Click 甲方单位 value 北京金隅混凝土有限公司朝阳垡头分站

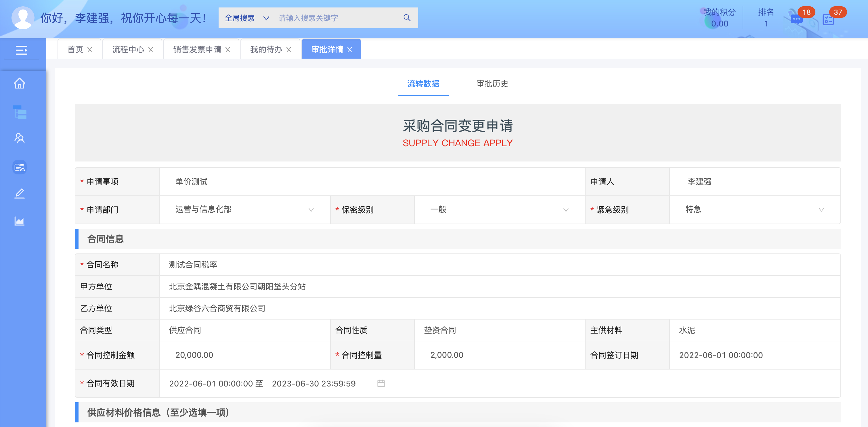pos(237,286)
